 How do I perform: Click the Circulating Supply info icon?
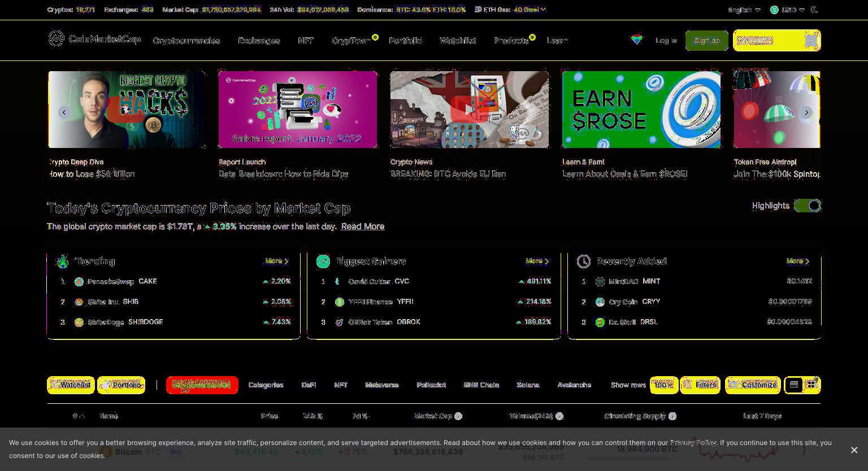point(672,416)
